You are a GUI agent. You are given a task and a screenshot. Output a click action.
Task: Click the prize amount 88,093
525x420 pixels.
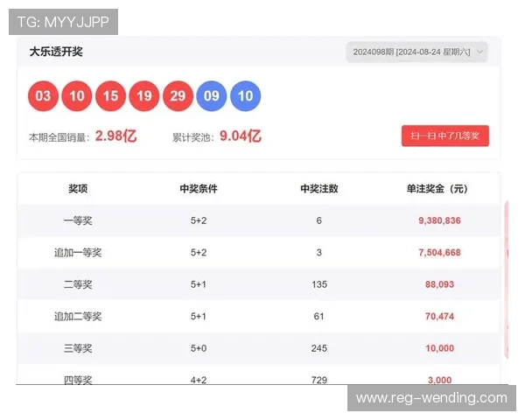[x=439, y=284]
